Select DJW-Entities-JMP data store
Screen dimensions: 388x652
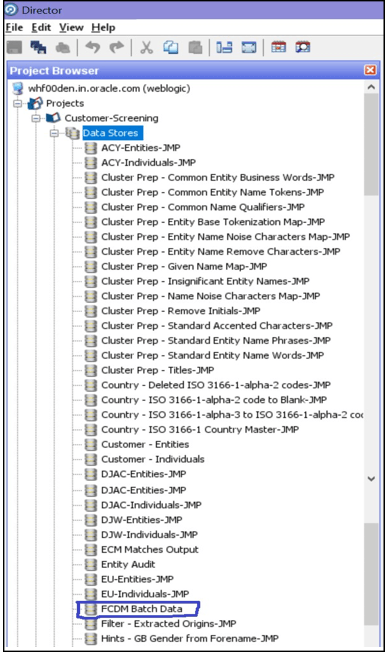point(141,520)
